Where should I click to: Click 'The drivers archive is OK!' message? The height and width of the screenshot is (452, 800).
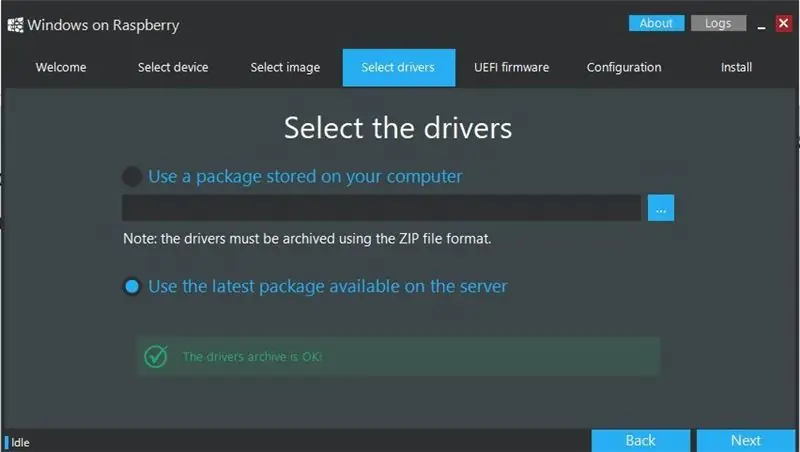point(252,357)
